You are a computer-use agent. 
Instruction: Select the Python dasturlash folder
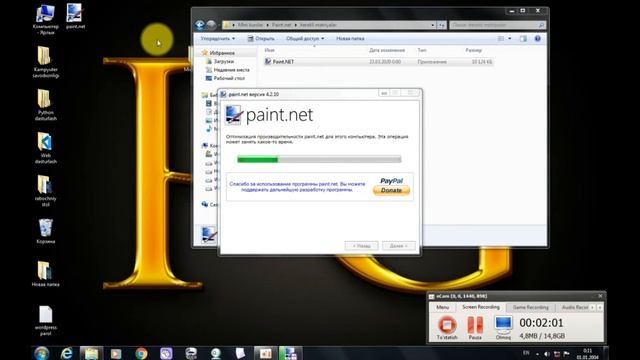tap(45, 105)
